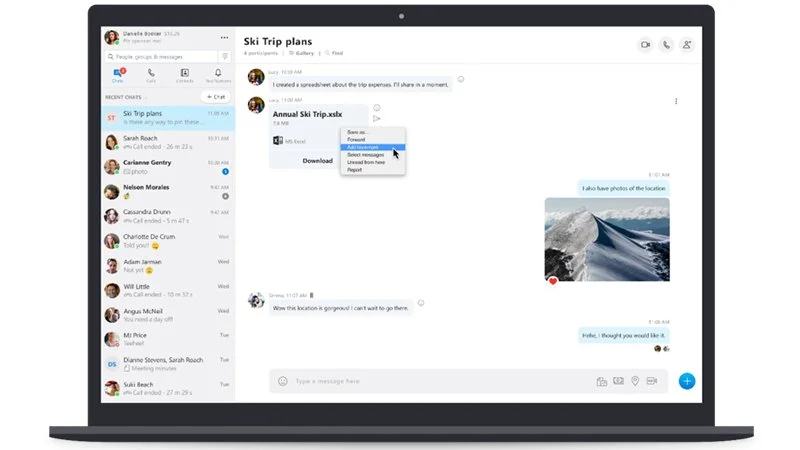The height and width of the screenshot is (450, 800).
Task: Click the read-receipt avatars under Hehe message
Action: tap(662, 349)
